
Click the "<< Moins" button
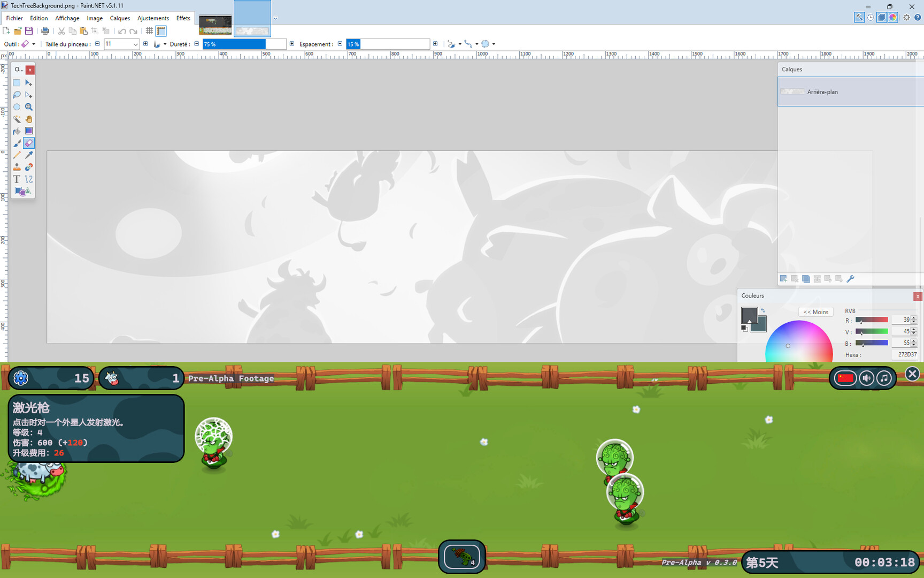[816, 312]
